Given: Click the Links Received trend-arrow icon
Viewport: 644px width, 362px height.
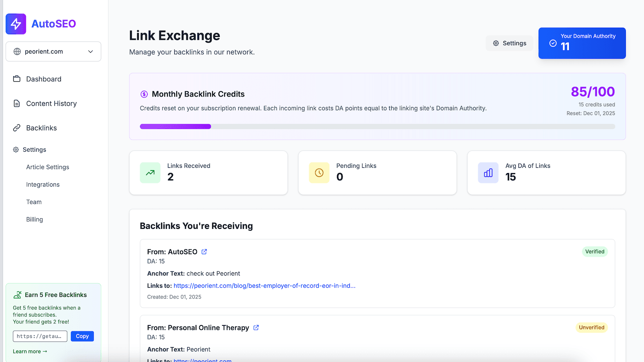Looking at the screenshot, I should point(150,173).
